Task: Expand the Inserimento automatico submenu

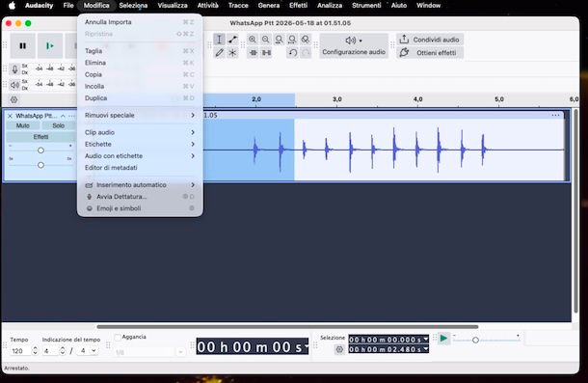Action: coord(140,184)
